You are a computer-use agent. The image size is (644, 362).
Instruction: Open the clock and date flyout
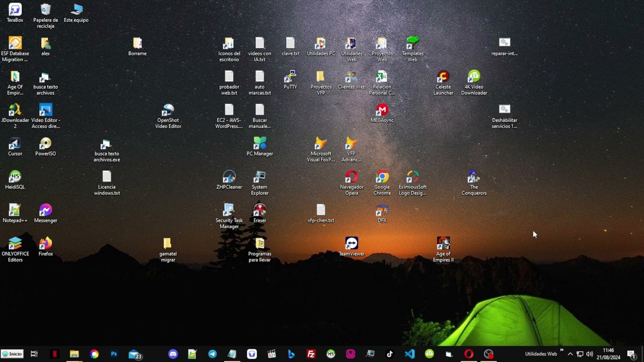pos(608,354)
